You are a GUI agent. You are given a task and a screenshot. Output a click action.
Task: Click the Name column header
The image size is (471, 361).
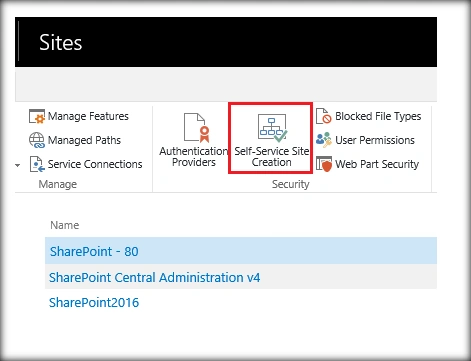coord(65,225)
